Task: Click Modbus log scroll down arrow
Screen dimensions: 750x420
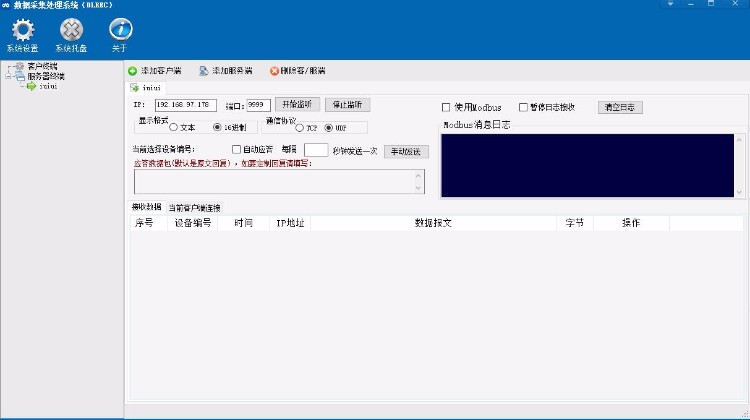Action: (739, 192)
